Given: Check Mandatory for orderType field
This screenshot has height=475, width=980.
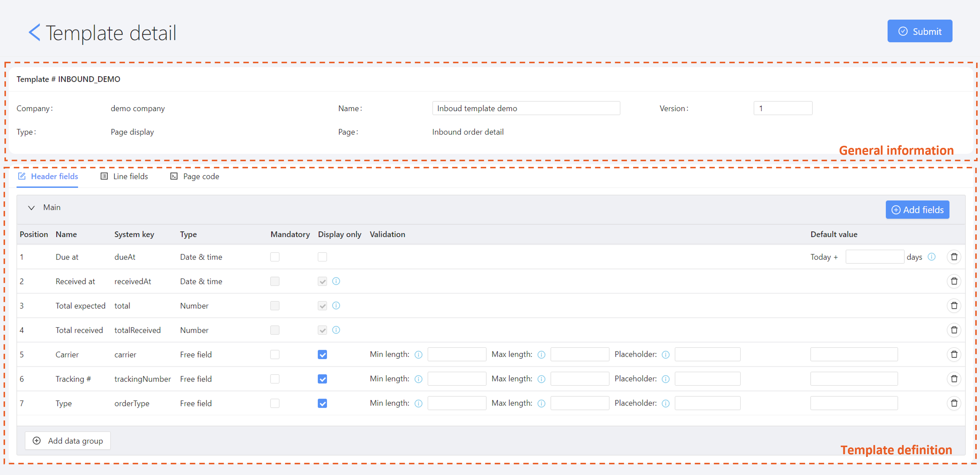Looking at the screenshot, I should pyautogui.click(x=275, y=403).
